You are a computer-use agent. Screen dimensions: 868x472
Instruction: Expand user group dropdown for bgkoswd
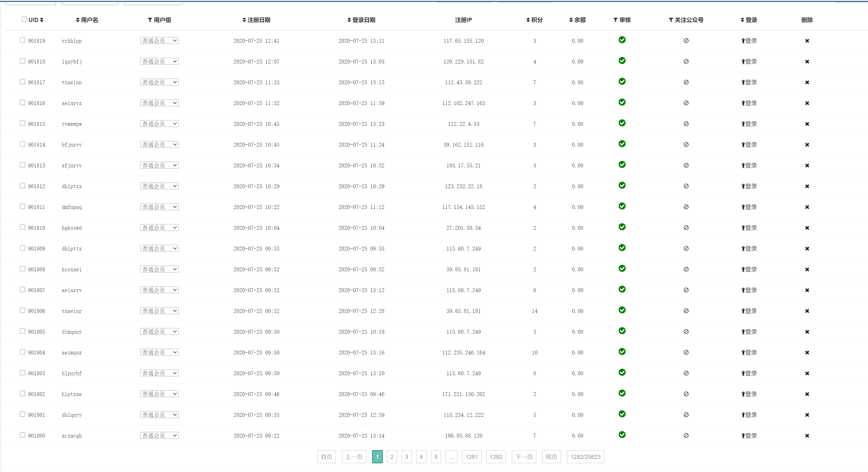(x=159, y=228)
